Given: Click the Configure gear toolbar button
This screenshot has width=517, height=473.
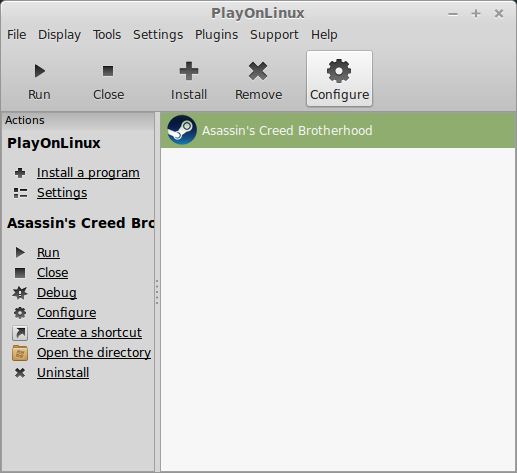Looking at the screenshot, I should coord(339,79).
